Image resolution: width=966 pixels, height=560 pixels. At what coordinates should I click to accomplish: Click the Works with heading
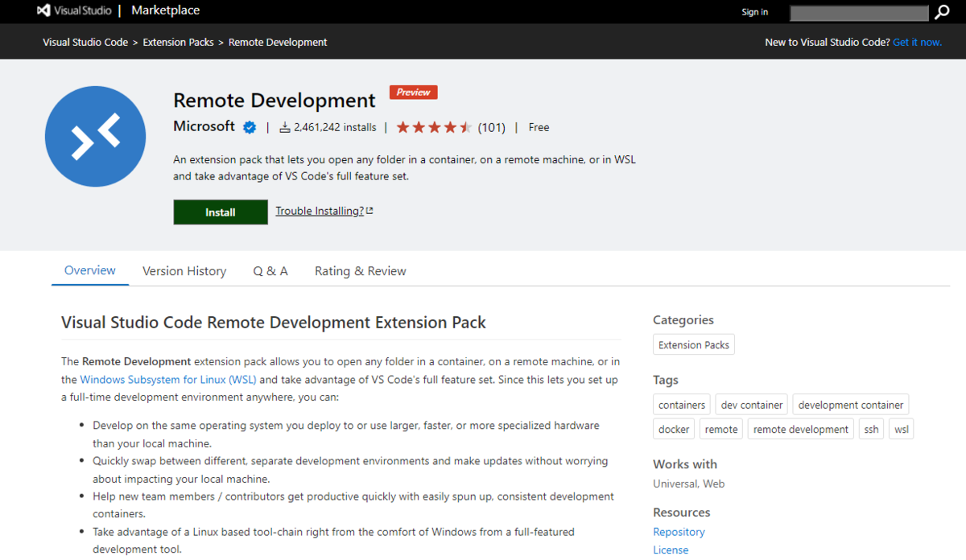click(685, 464)
